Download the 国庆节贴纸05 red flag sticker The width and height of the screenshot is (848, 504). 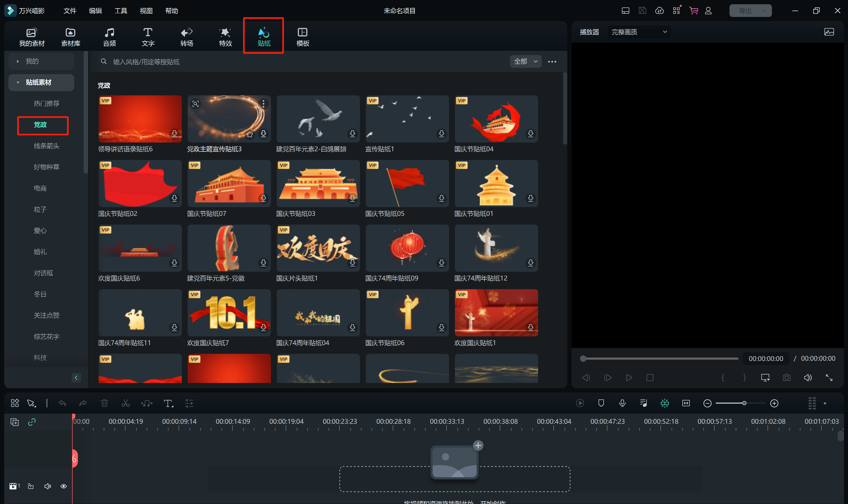click(x=441, y=198)
